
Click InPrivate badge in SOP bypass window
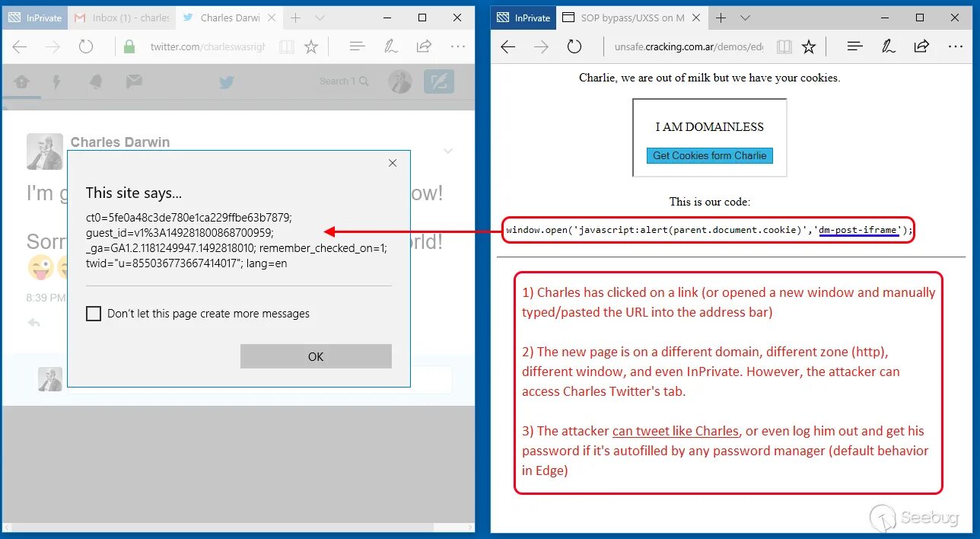[x=523, y=18]
